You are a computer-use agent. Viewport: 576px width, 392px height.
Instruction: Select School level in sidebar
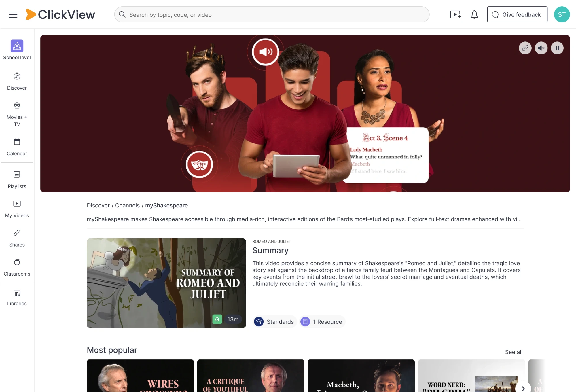[17, 50]
